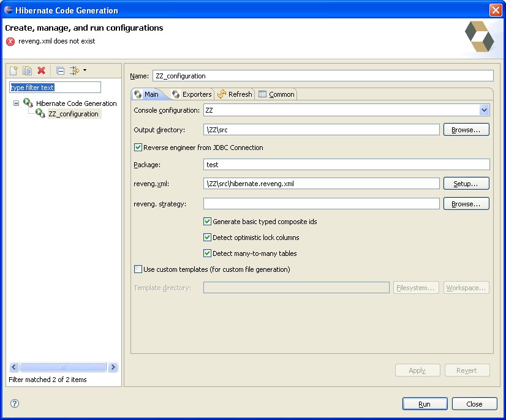Click the Revert button
The width and height of the screenshot is (506, 420).
(x=467, y=370)
